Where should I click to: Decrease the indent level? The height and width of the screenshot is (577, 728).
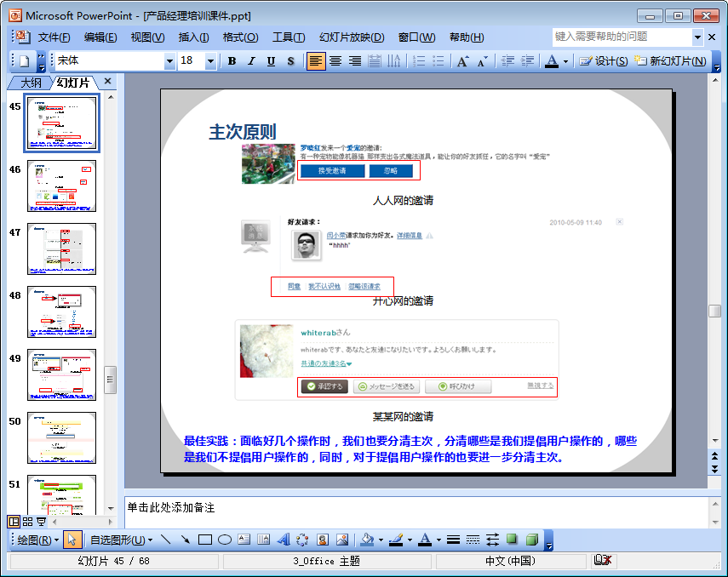(507, 60)
